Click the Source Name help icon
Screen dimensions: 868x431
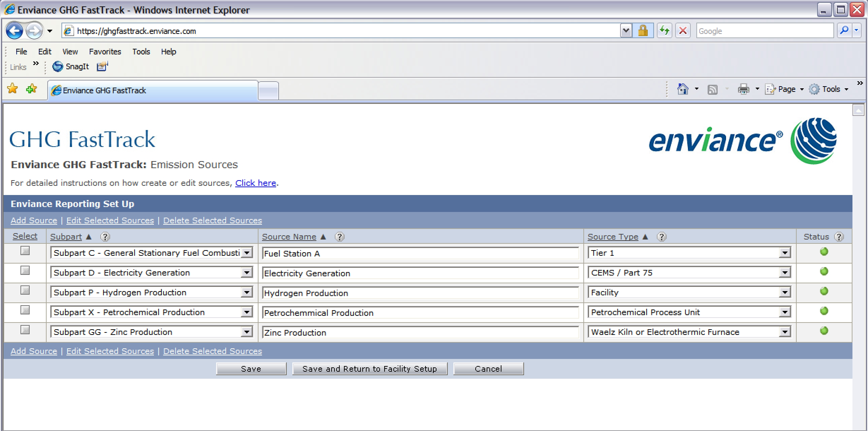click(x=339, y=237)
